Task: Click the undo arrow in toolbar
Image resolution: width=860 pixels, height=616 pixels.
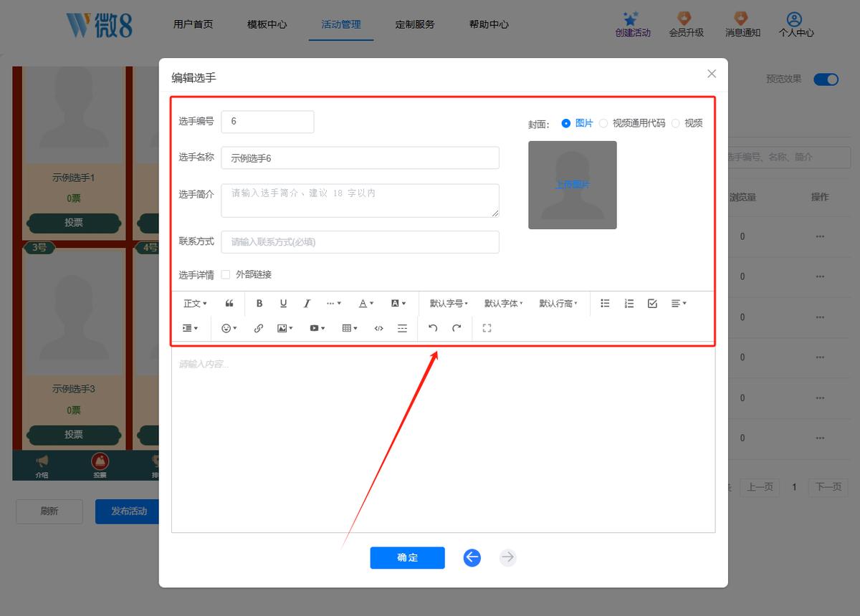Action: tap(432, 328)
